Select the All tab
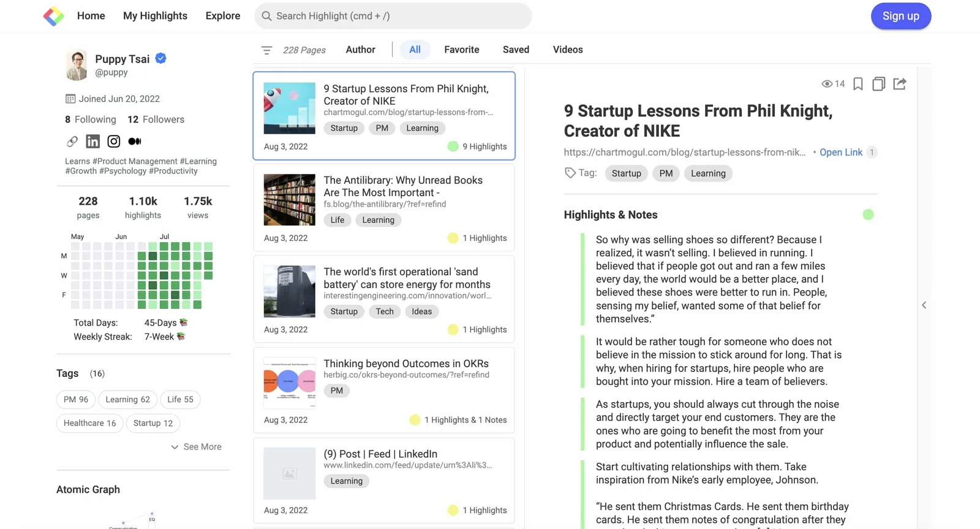980x529 pixels. (x=415, y=50)
